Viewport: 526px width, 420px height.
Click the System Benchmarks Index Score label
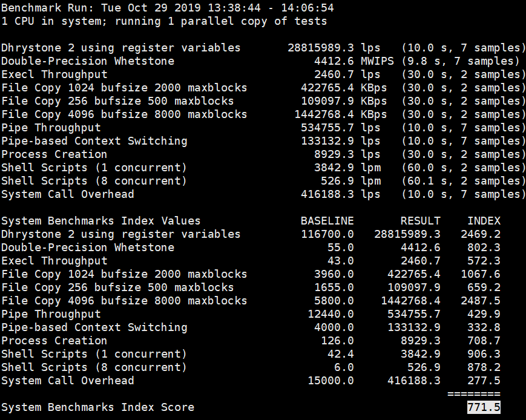(97, 407)
